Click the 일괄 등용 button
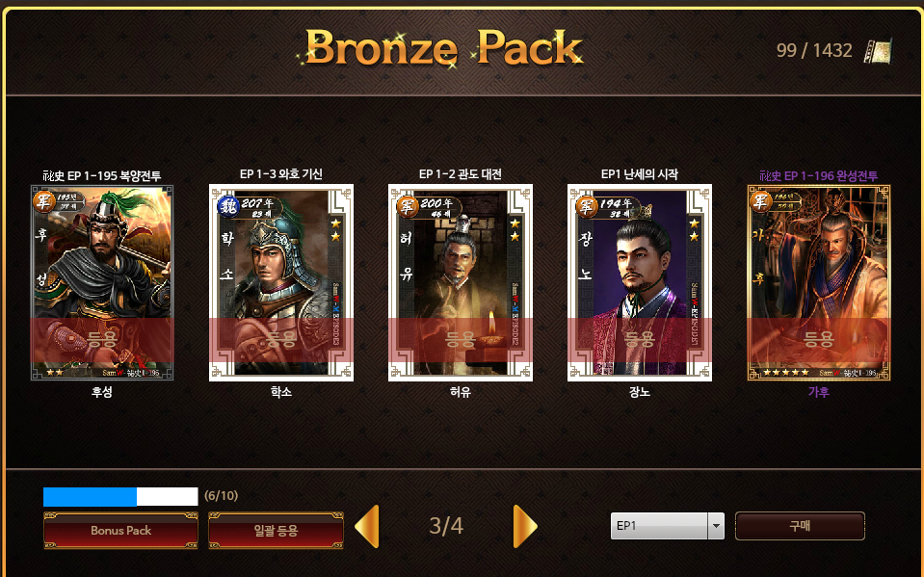 276,531
